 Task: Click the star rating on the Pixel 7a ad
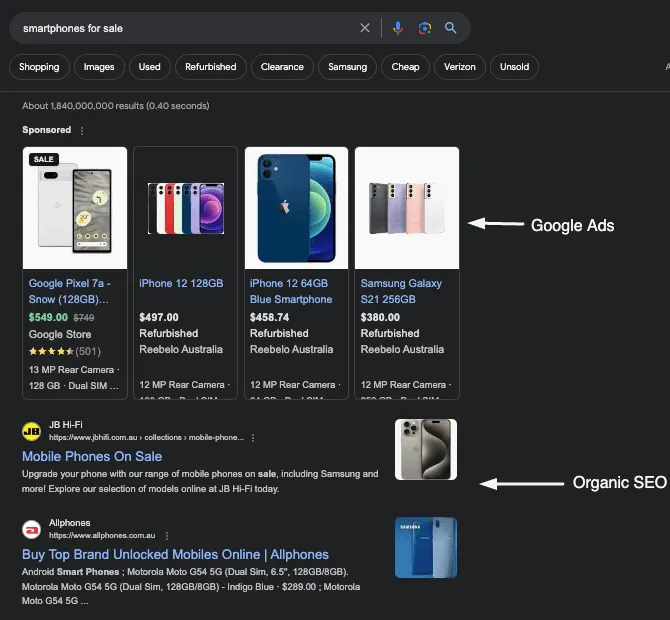(x=51, y=352)
